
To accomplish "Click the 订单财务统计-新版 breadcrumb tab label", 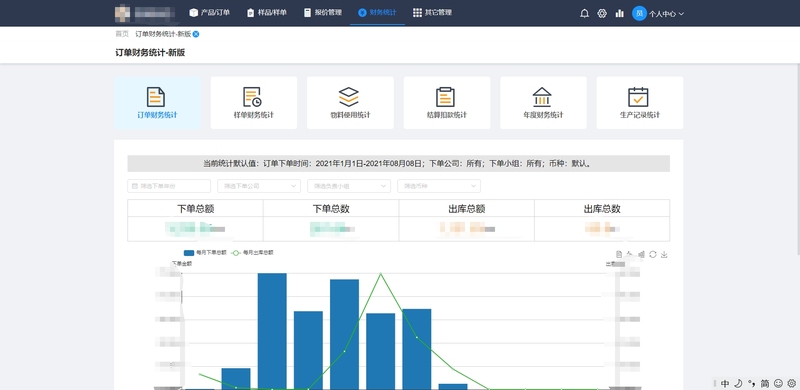I will [x=163, y=34].
